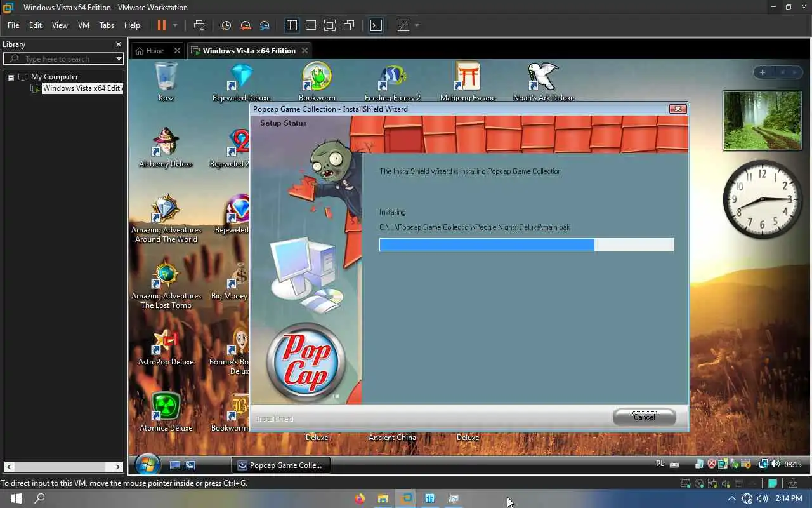Screen dimensions: 812x508
Task: Collapse the My Computer tree node
Action: click(11, 77)
